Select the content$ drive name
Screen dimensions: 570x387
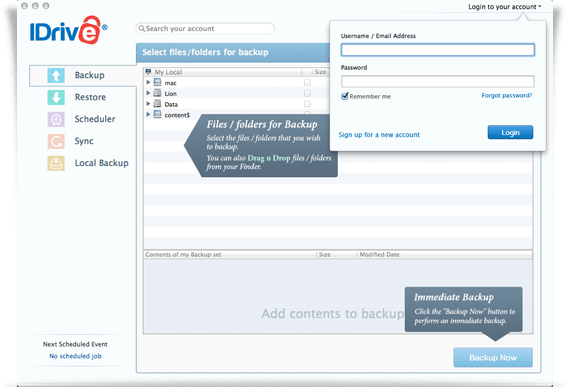pos(177,115)
